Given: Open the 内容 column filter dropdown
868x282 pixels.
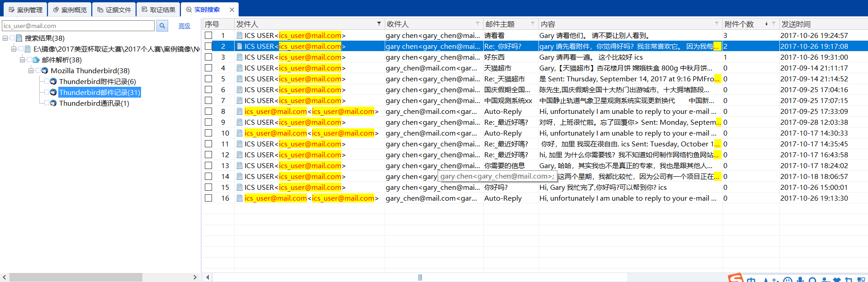Looking at the screenshot, I should (717, 23).
